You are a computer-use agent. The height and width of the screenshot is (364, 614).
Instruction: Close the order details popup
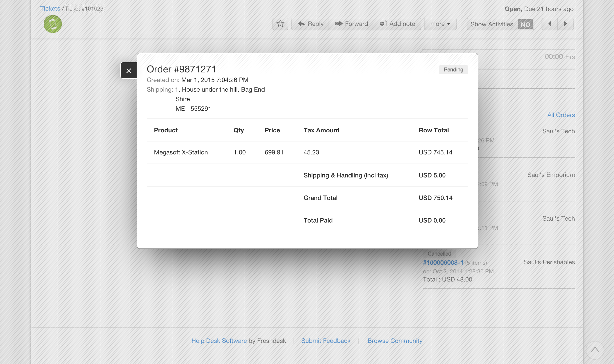[x=129, y=71]
